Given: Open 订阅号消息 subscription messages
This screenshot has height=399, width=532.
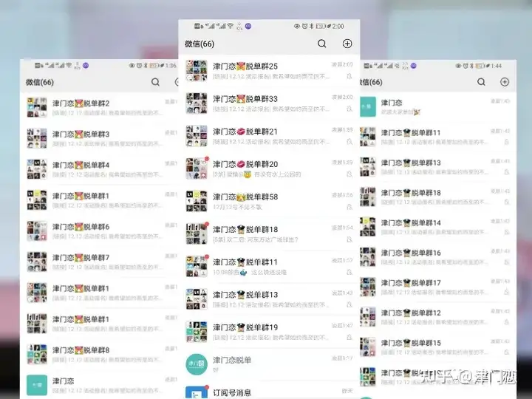Looking at the screenshot, I should 232,392.
